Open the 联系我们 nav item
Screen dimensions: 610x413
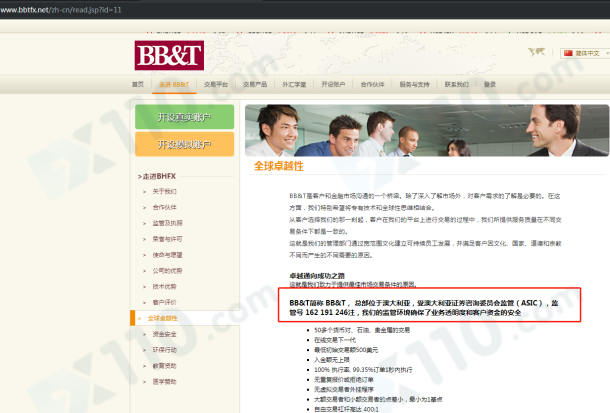pyautogui.click(x=457, y=84)
